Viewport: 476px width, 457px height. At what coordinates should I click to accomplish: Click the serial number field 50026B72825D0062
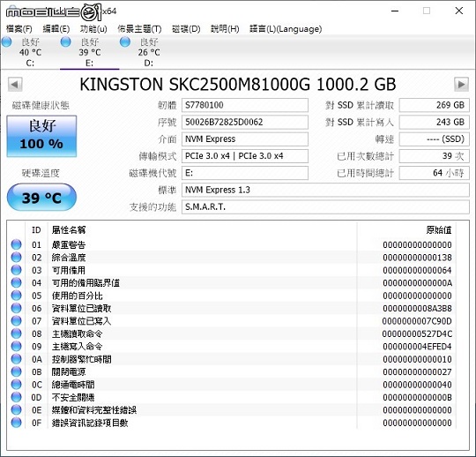(x=245, y=122)
